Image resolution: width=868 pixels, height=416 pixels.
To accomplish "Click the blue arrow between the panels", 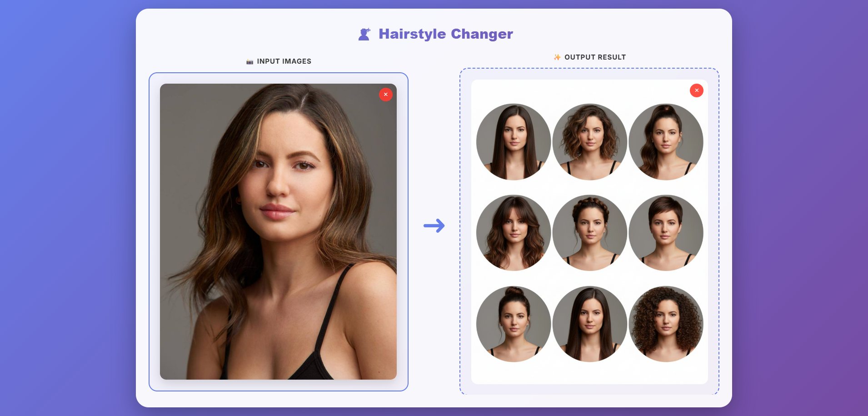I will [x=434, y=226].
